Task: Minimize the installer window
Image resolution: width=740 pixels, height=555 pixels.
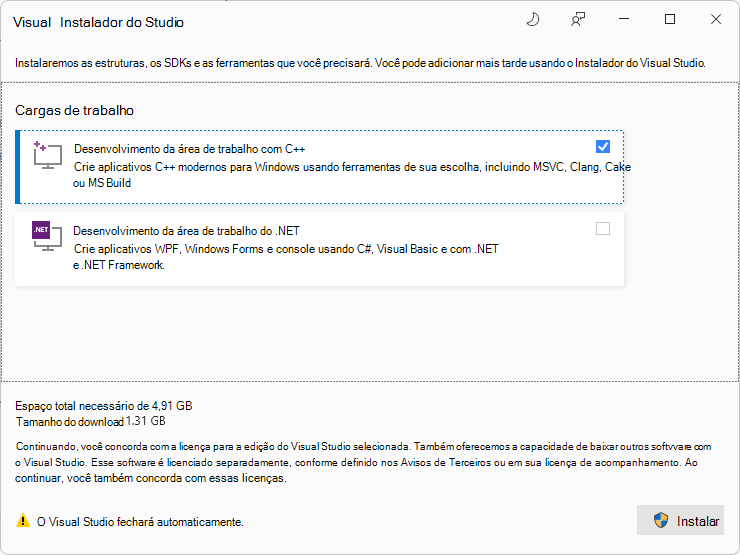Action: pos(624,19)
